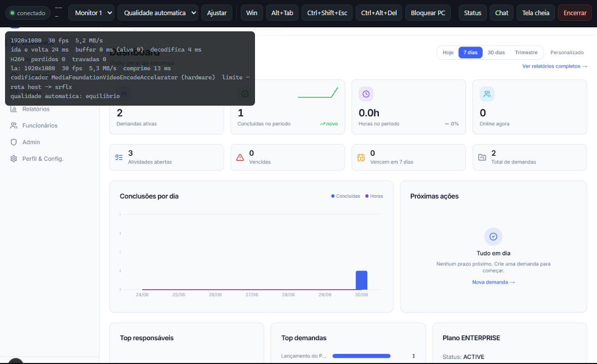Open the Concluídas no período card

287,107
